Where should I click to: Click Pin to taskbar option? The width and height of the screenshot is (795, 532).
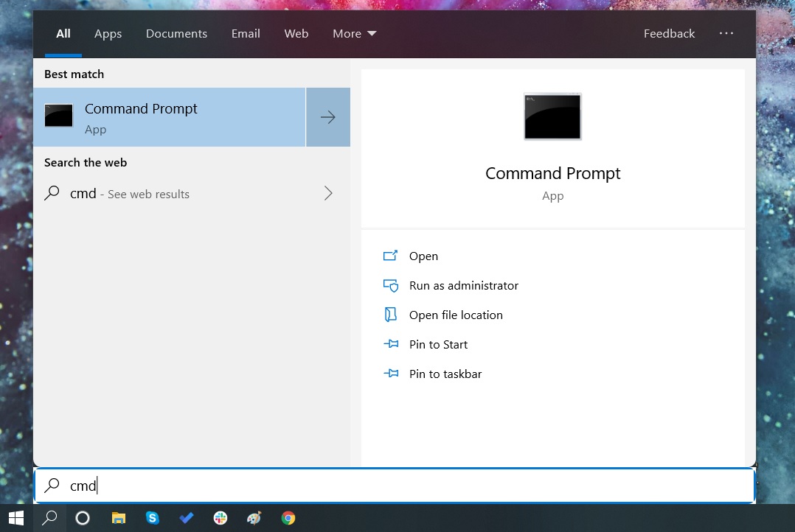[x=445, y=374]
